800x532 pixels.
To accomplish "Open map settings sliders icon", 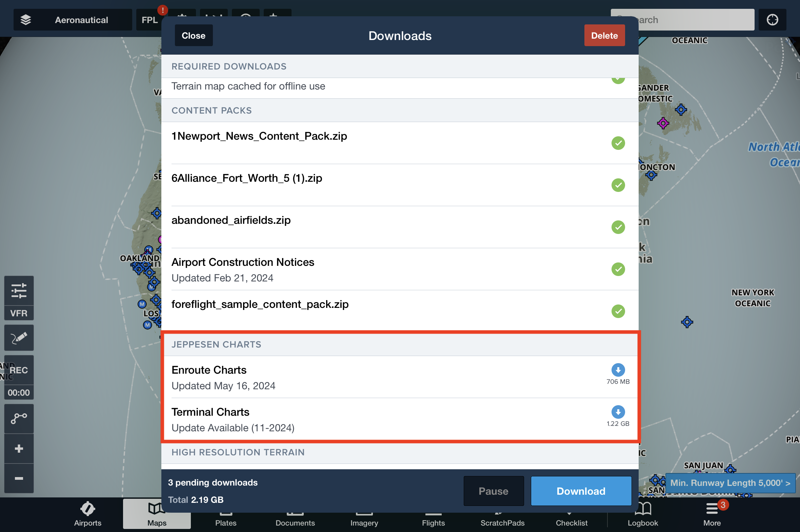I will 19,291.
